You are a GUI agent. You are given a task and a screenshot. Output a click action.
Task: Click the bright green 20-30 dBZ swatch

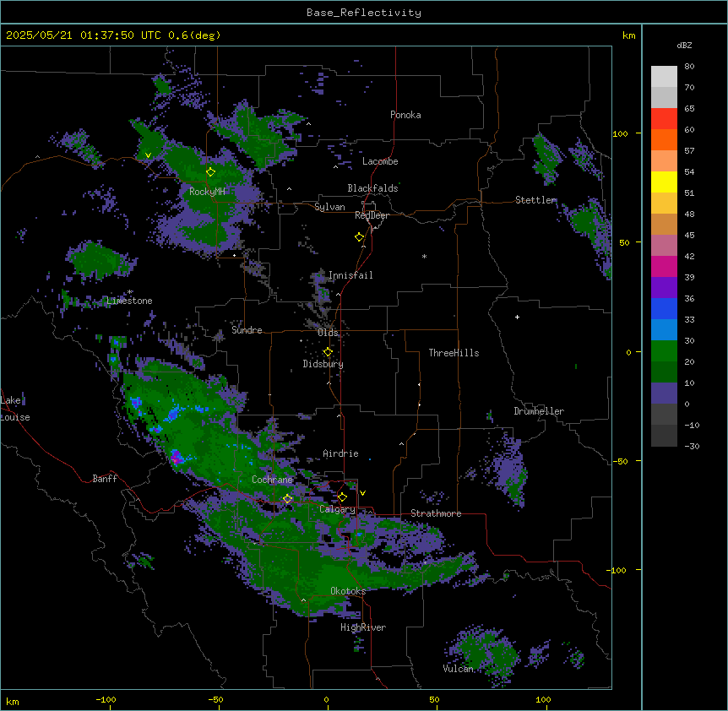664,351
